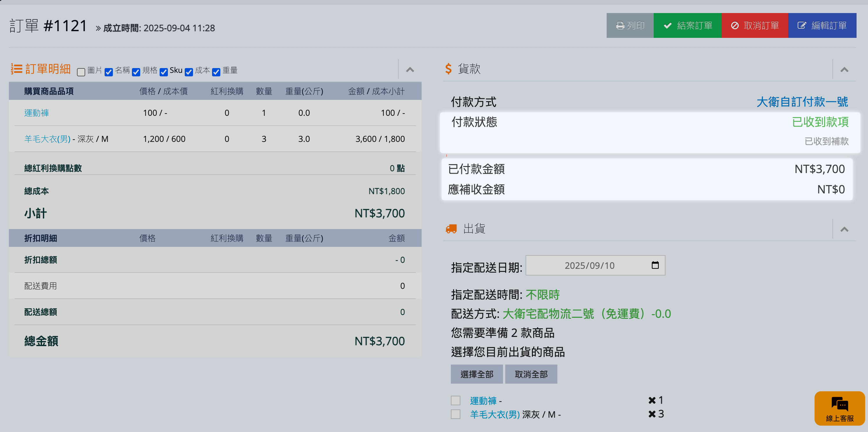
Task: Uncheck the Sku column checkbox
Action: coord(164,72)
